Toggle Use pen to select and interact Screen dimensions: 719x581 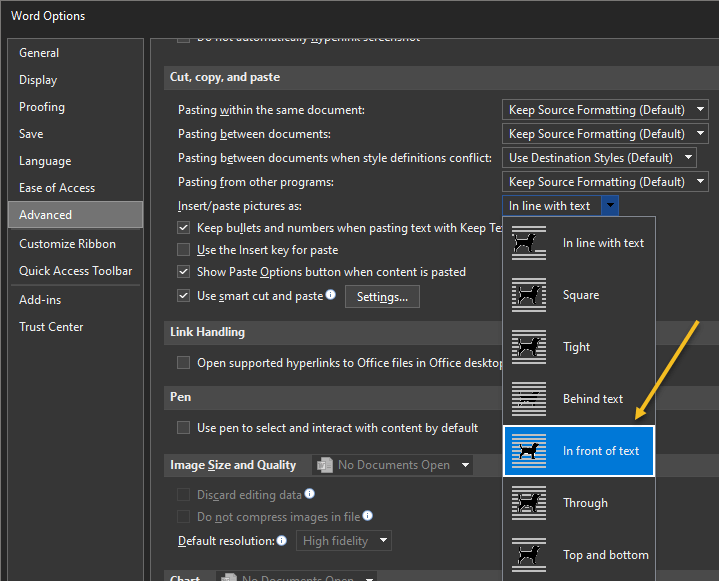183,428
